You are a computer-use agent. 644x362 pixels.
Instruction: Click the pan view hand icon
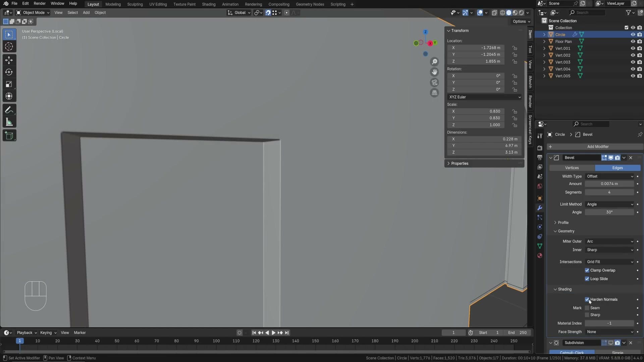(434, 72)
